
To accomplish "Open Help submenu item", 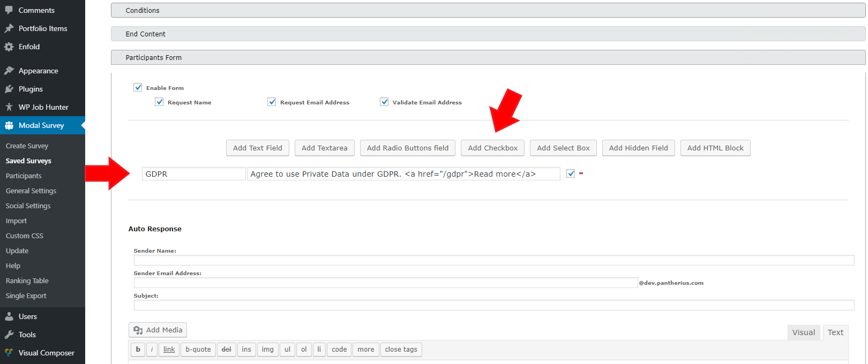I will 13,266.
